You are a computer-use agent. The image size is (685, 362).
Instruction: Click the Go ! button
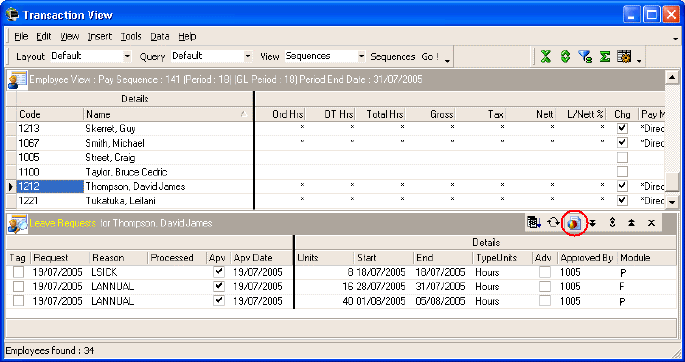click(430, 57)
